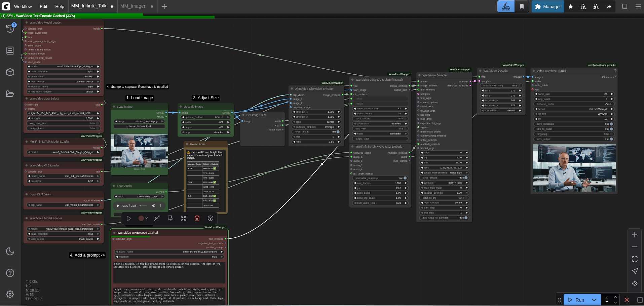Delete selected node with the trash icon
This screenshot has height=306, width=644.
pyautogui.click(x=197, y=218)
